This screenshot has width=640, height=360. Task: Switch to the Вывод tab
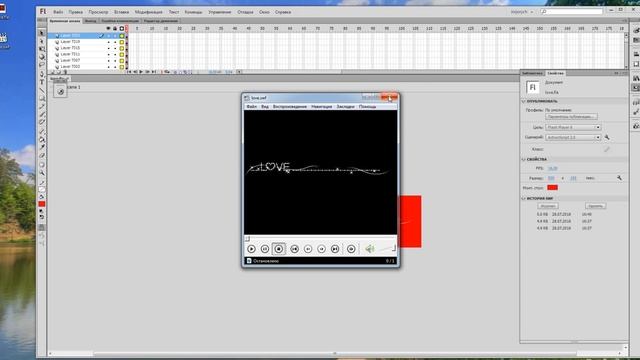pos(90,21)
